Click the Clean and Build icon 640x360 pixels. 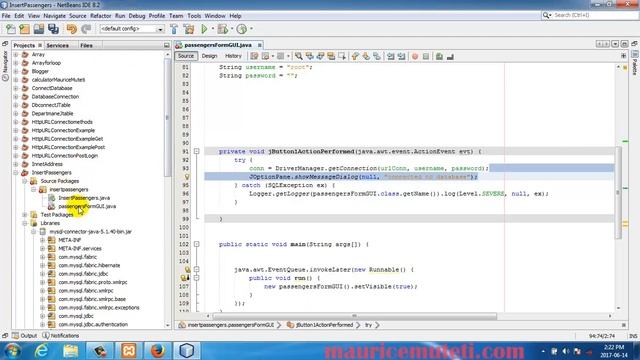coord(189,29)
